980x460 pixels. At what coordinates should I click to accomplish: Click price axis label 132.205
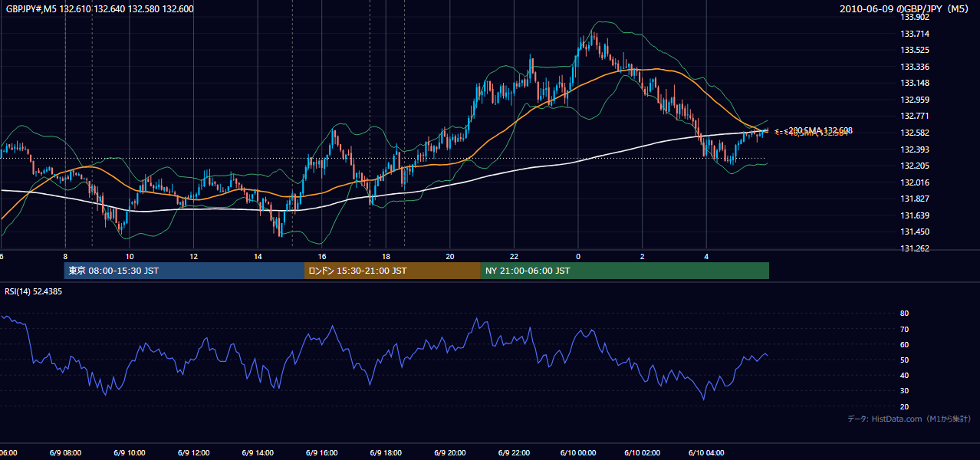[x=914, y=166]
